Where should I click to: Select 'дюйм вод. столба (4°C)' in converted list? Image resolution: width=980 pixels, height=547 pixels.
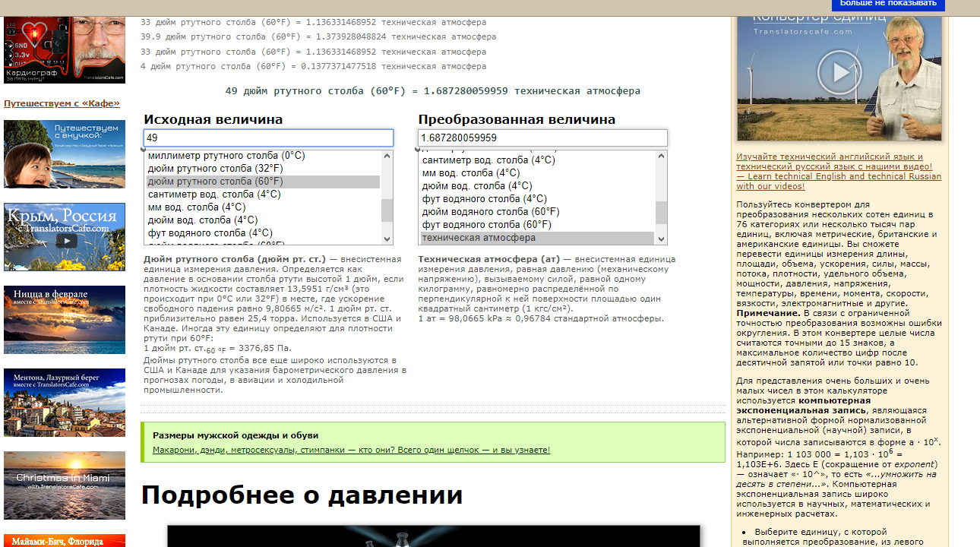[x=537, y=186]
